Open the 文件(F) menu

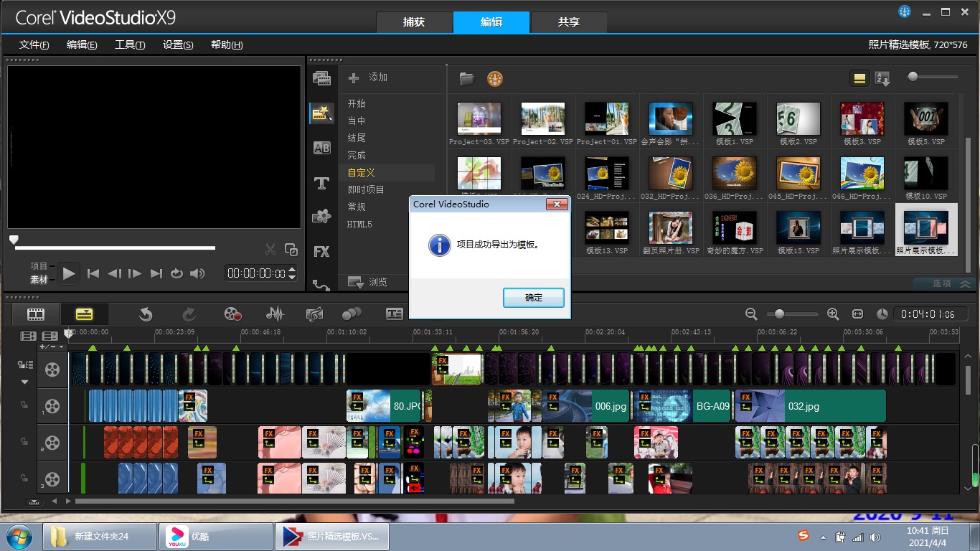[34, 44]
